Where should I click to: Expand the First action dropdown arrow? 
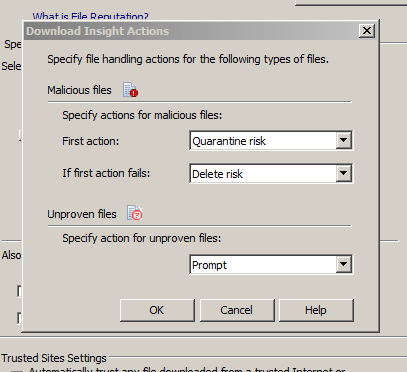[343, 140]
